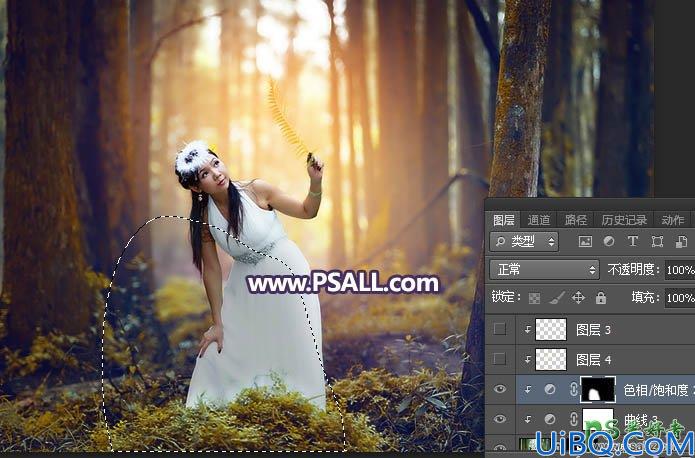Click the 不透明度 opacity value field
Viewport: 695px width, 458px height.
click(x=680, y=270)
